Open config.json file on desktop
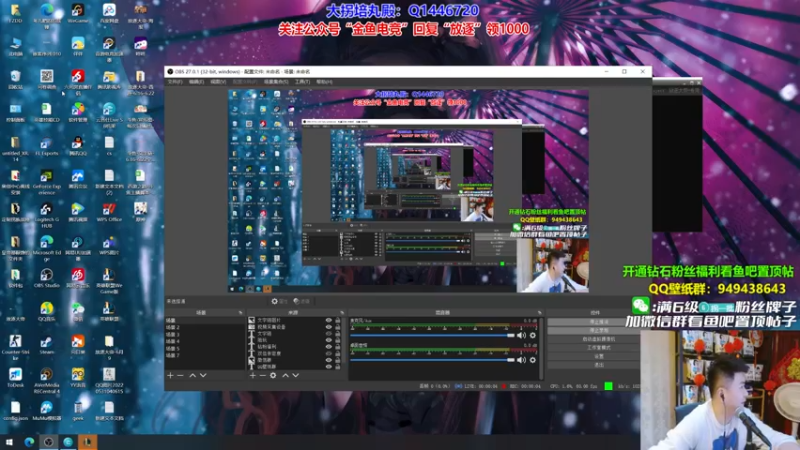The image size is (800, 450). (15, 411)
